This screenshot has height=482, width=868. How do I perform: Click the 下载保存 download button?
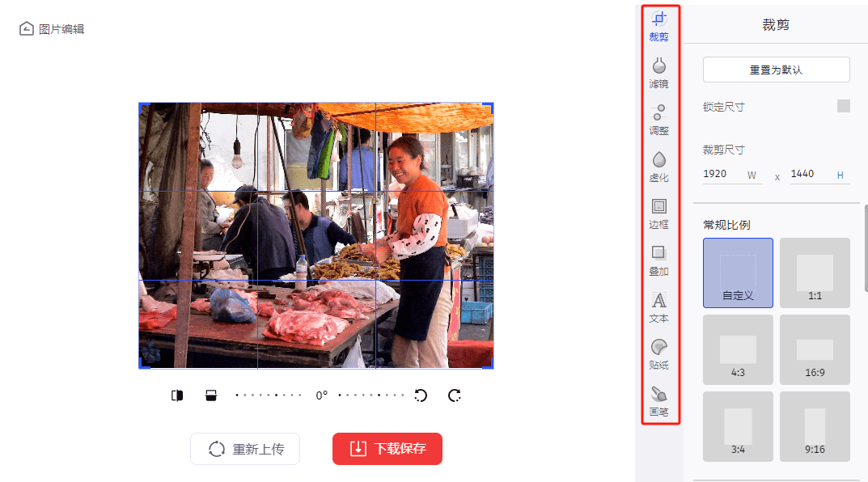[387, 449]
